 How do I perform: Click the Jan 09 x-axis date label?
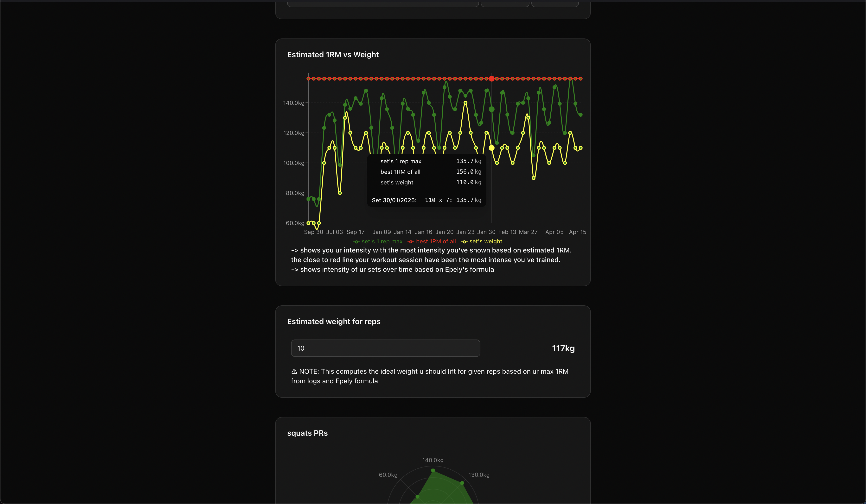coord(382,232)
